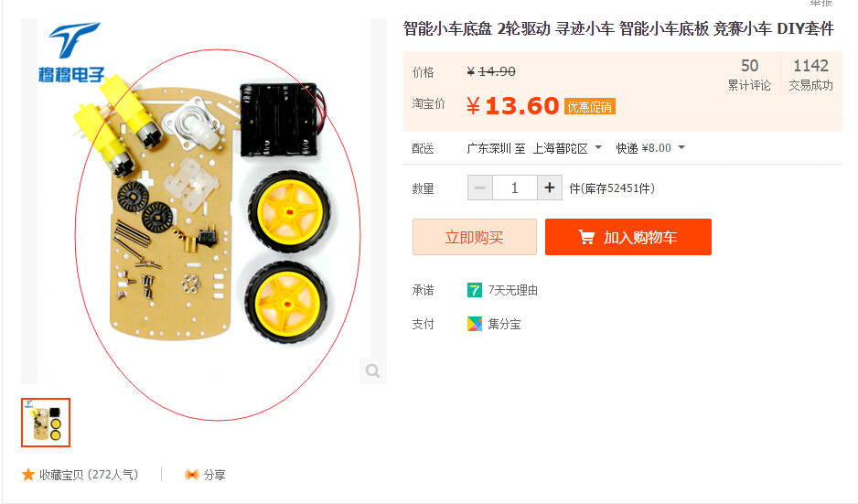Click the shopping cart icon in orange button
Viewport: 858px width, 504px height.
coord(586,237)
